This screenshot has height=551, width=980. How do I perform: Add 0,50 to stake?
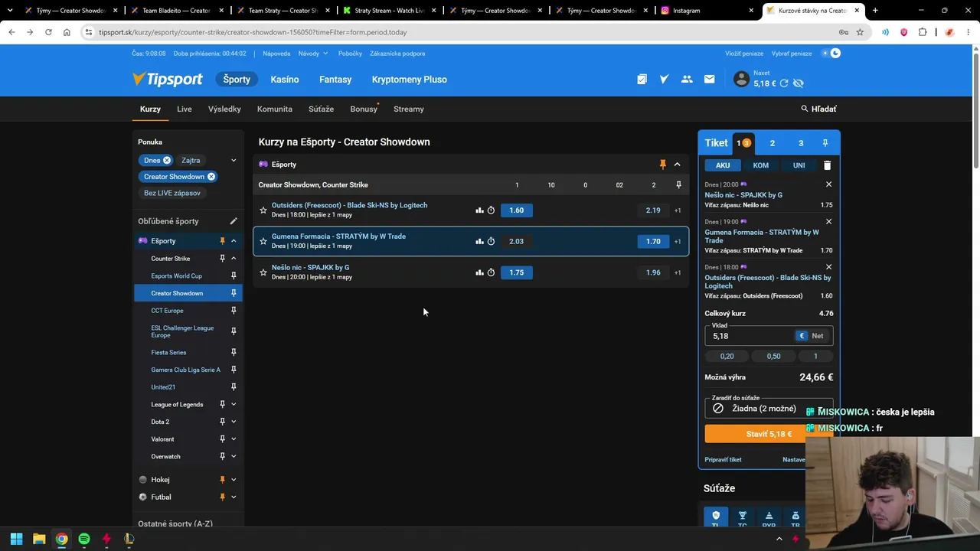point(773,356)
